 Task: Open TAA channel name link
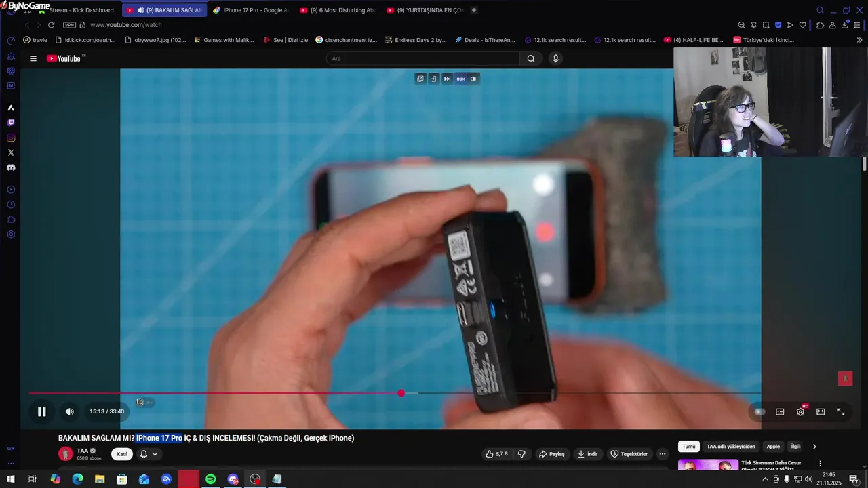(83, 451)
